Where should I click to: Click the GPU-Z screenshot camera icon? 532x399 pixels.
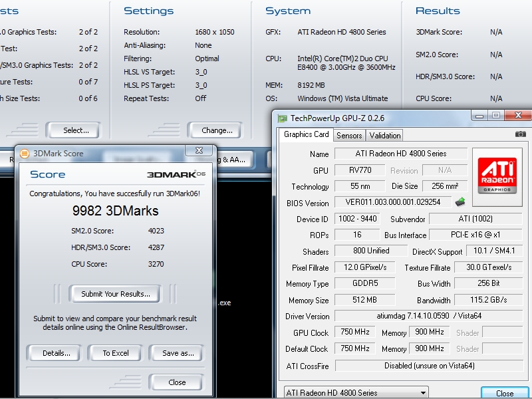[521, 134]
